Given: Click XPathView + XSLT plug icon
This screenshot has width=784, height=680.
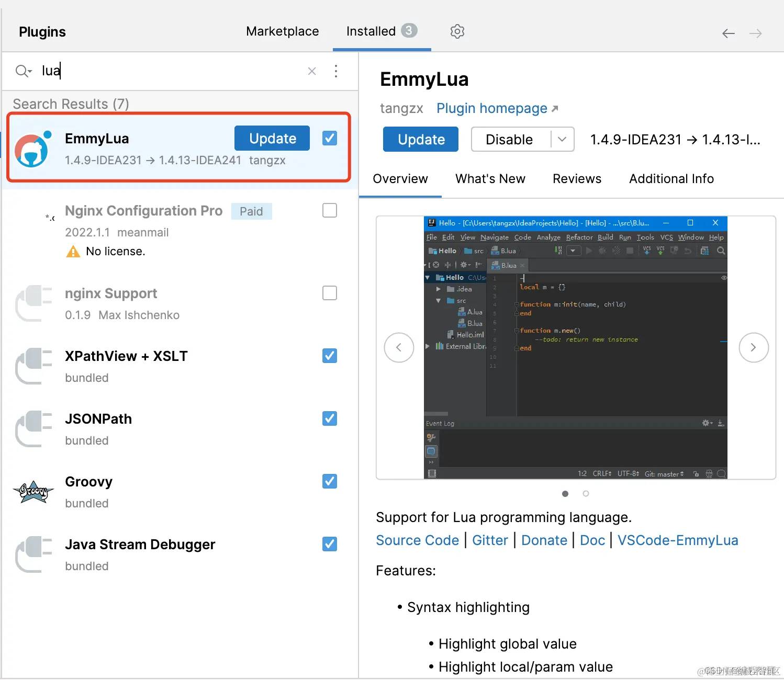Looking at the screenshot, I should [x=33, y=366].
